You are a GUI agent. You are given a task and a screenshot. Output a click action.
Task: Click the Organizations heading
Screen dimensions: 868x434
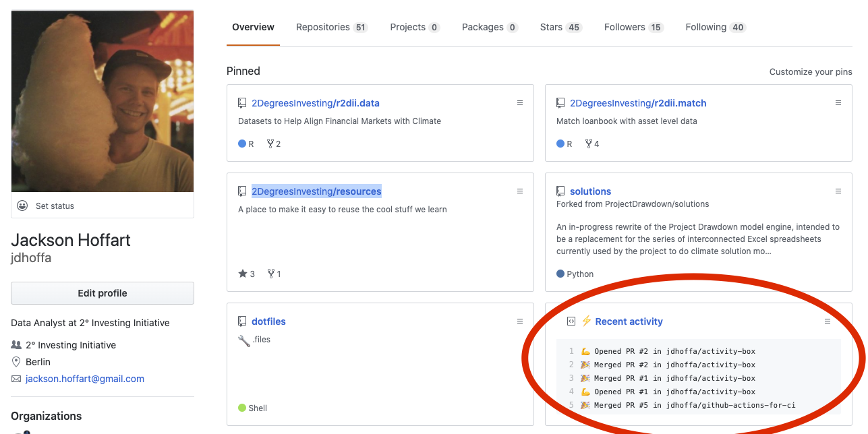(x=47, y=416)
